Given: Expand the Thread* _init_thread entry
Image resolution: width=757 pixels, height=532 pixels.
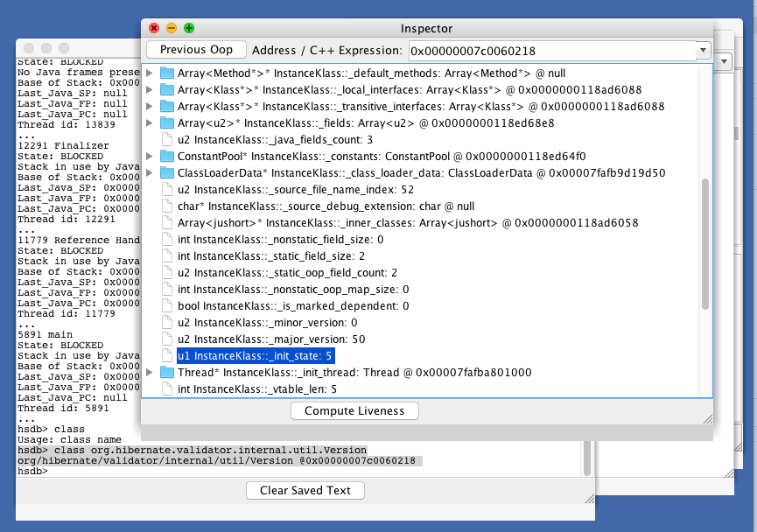Looking at the screenshot, I should point(151,372).
